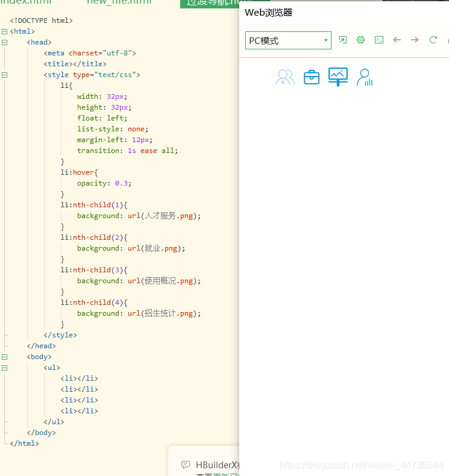Click the enrollment statistics person icon

pos(365,77)
